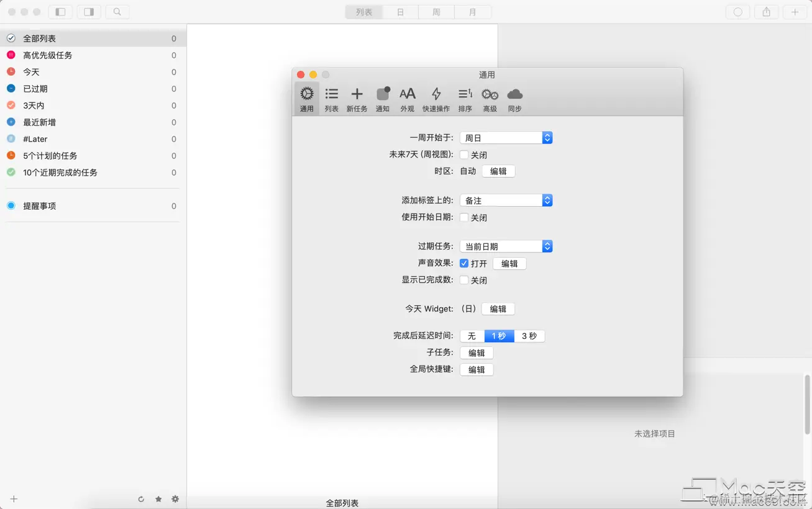Select the 全部列表 smart list

pos(93,38)
